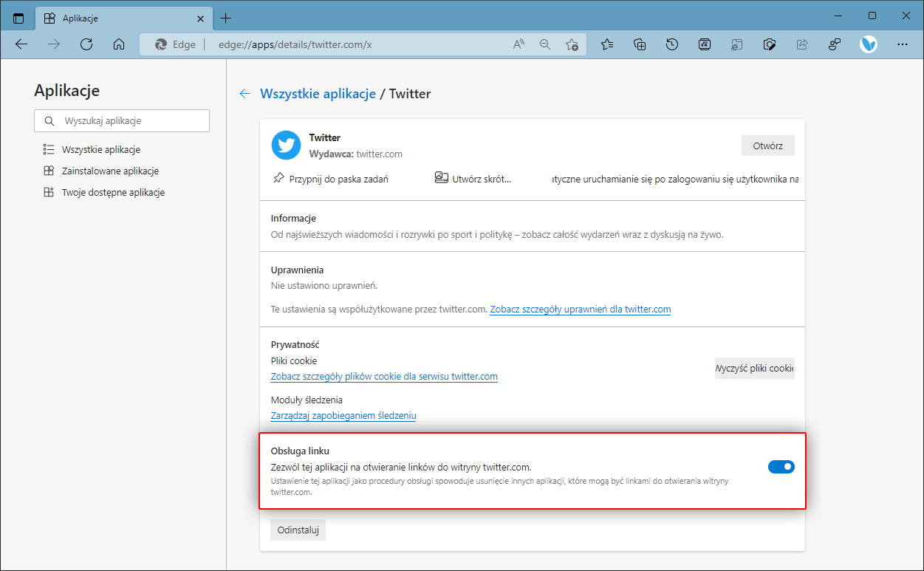Choose Przypnij do paska zadań
Viewport: 924px width, 571px height.
pos(330,179)
